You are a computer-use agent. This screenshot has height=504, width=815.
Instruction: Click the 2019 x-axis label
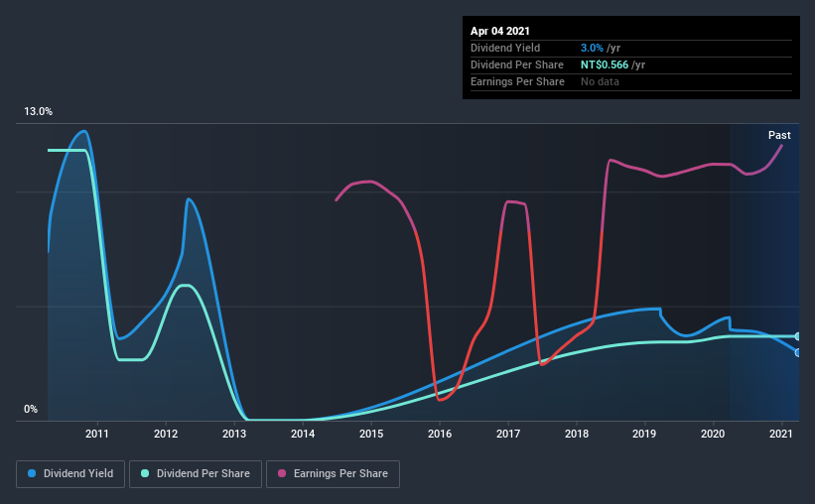coord(644,434)
